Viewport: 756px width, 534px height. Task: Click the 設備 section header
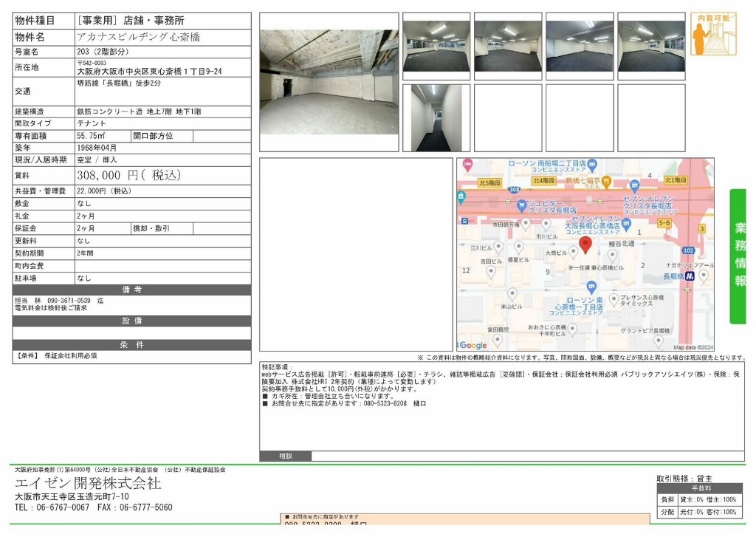click(x=131, y=321)
